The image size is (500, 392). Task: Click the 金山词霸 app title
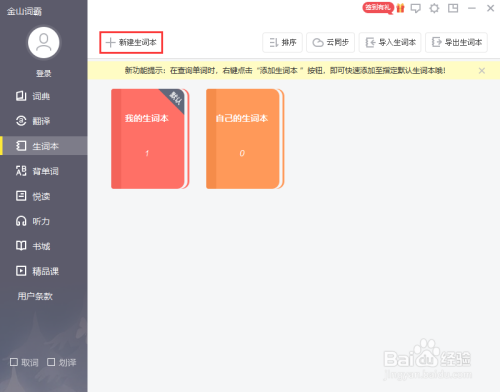tap(24, 11)
